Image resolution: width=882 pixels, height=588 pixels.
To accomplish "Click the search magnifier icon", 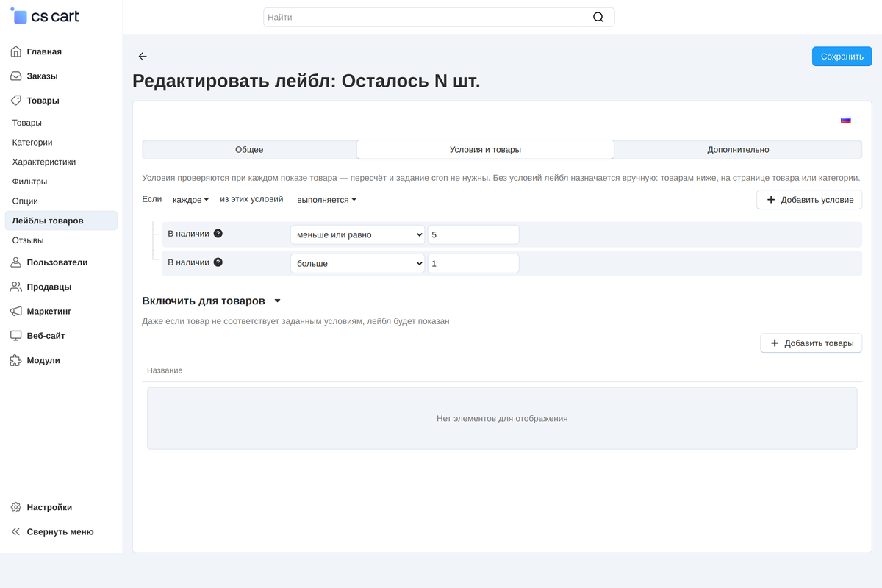I will 598,17.
